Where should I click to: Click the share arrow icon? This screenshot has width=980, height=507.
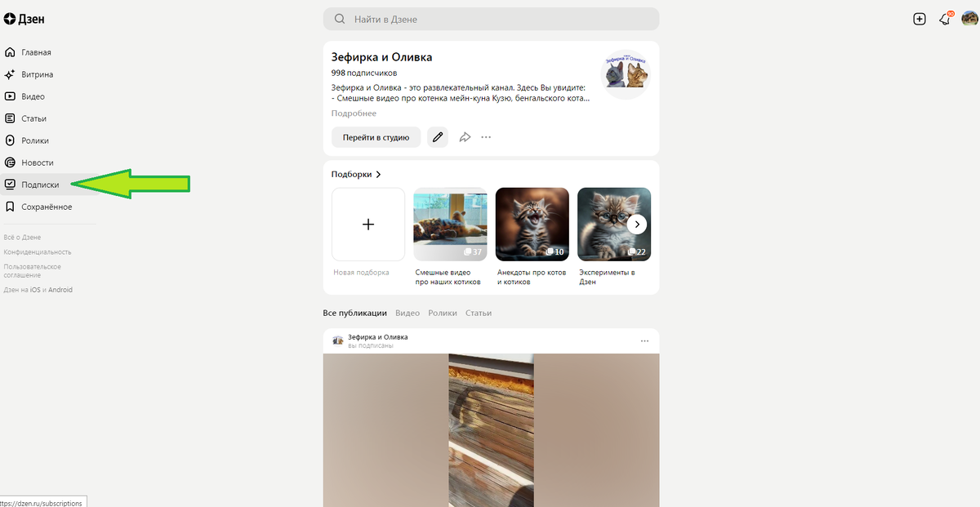tap(465, 137)
